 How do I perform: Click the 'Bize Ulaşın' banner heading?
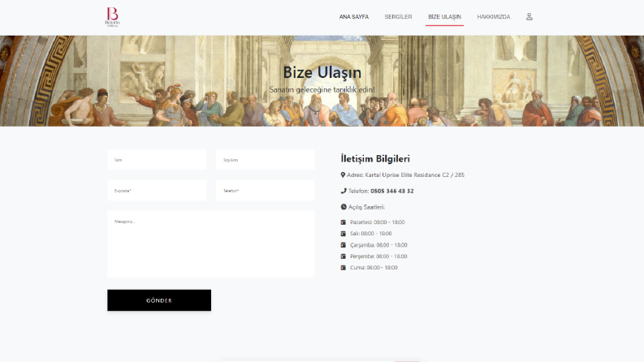tap(322, 72)
